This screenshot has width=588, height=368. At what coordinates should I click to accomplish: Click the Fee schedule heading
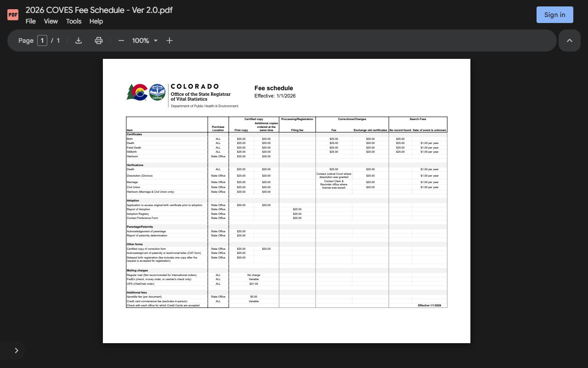(x=274, y=88)
